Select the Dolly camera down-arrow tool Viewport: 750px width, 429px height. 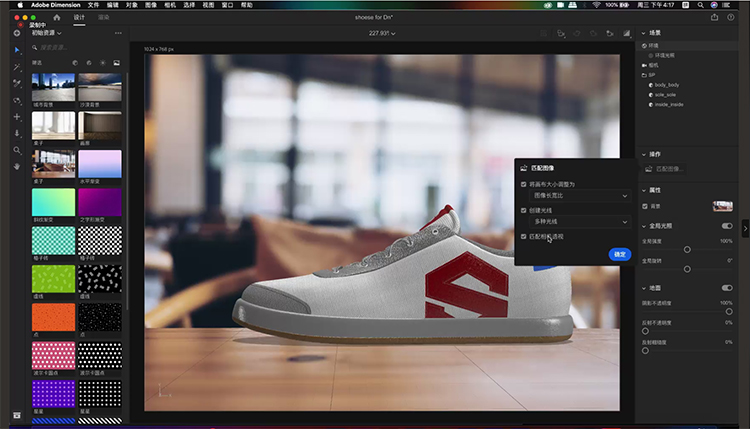tap(17, 133)
